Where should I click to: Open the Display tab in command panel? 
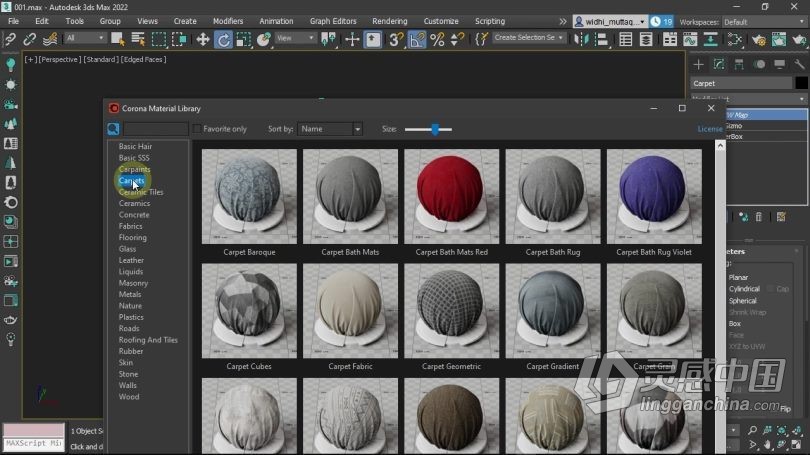coord(780,64)
